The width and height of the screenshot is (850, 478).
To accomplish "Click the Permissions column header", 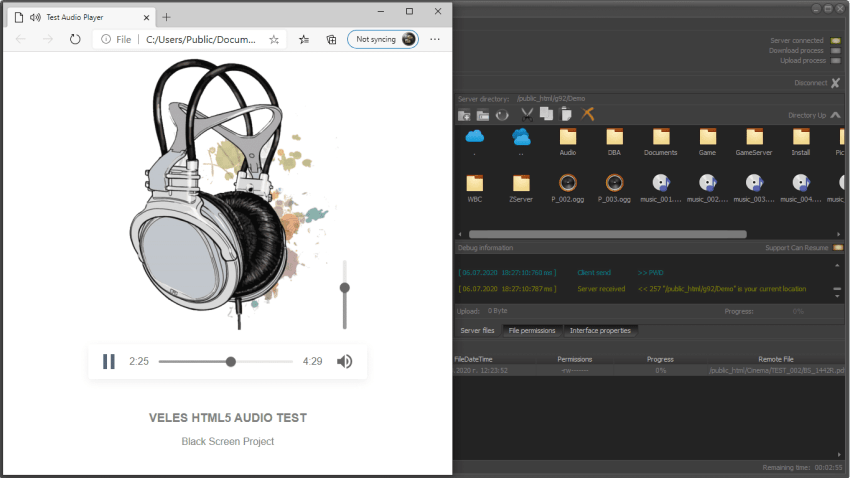I will pos(575,359).
